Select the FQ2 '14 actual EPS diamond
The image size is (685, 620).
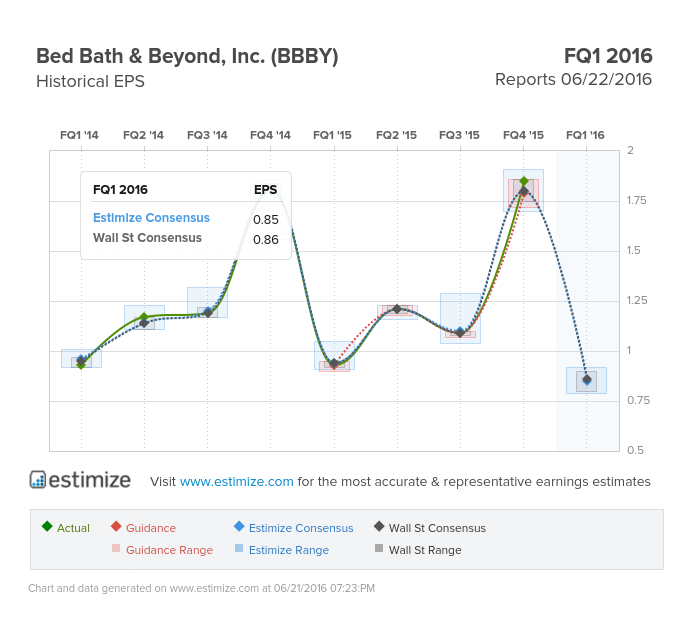tap(144, 317)
